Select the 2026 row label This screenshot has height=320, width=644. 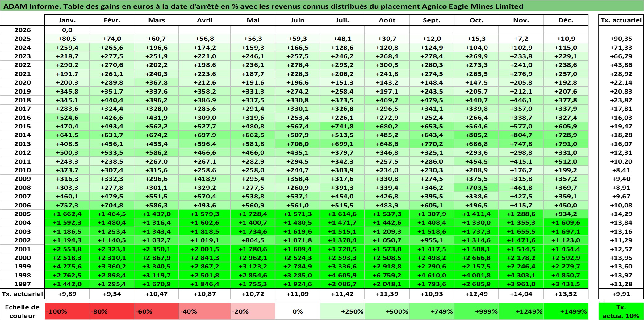pyautogui.click(x=23, y=30)
